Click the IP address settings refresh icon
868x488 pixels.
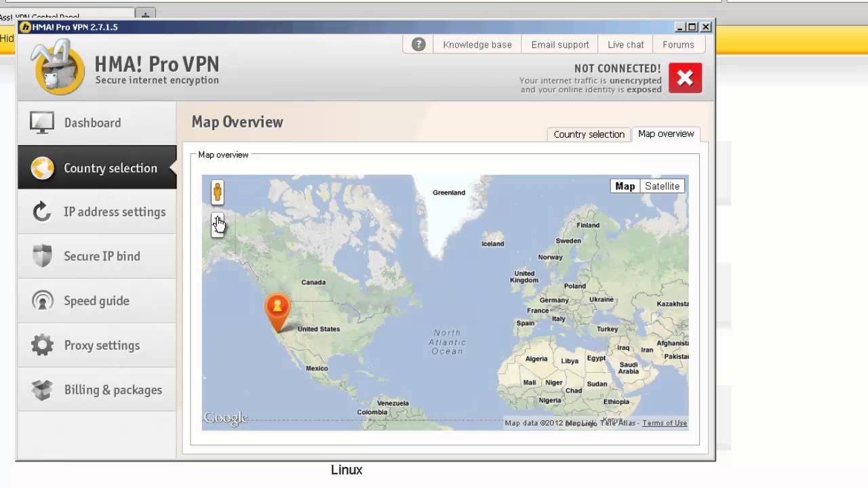point(42,211)
